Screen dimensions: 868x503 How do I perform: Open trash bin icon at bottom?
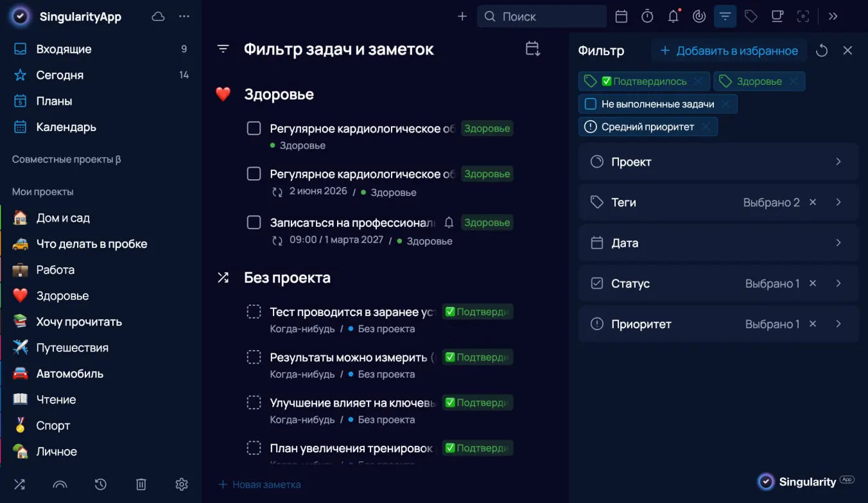(x=141, y=484)
